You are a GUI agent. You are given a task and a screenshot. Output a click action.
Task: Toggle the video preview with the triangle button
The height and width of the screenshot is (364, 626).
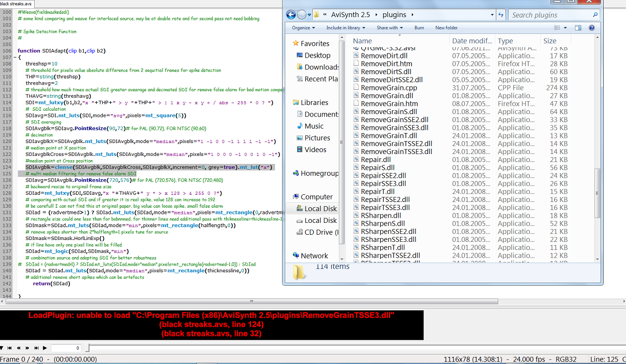coord(2,348)
